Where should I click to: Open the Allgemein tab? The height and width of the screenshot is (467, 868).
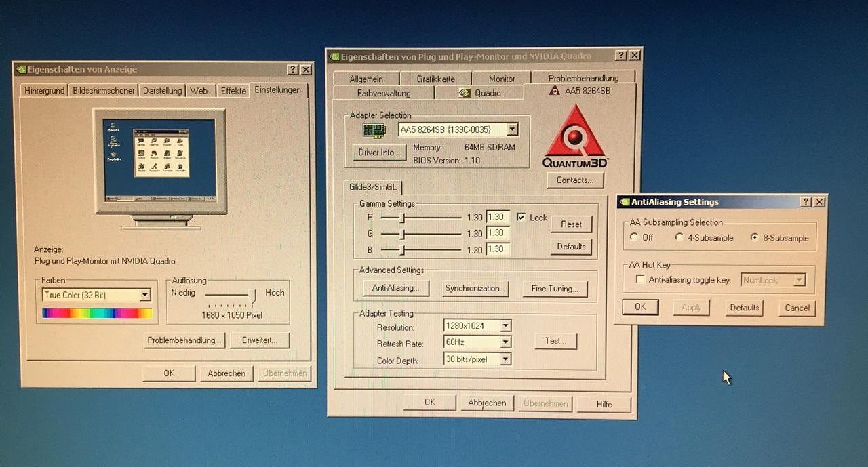(x=366, y=79)
